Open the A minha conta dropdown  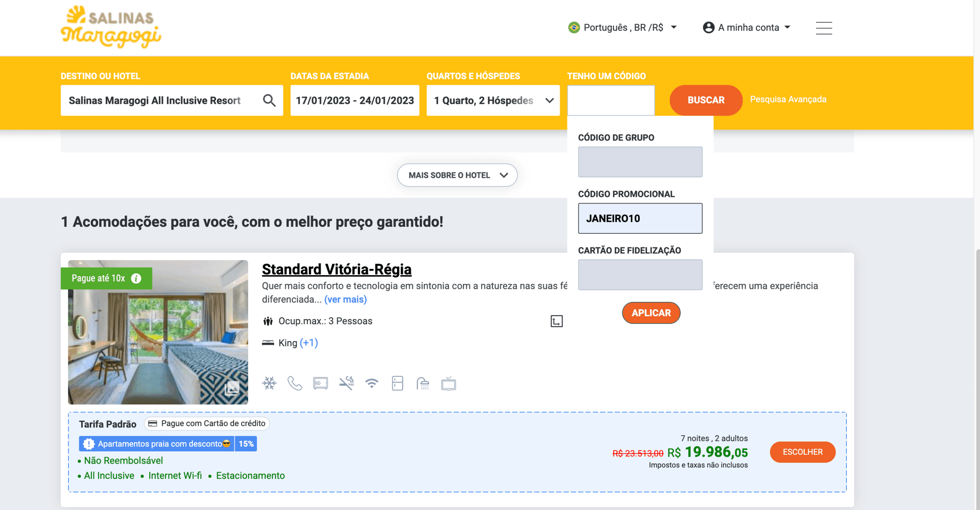(746, 28)
